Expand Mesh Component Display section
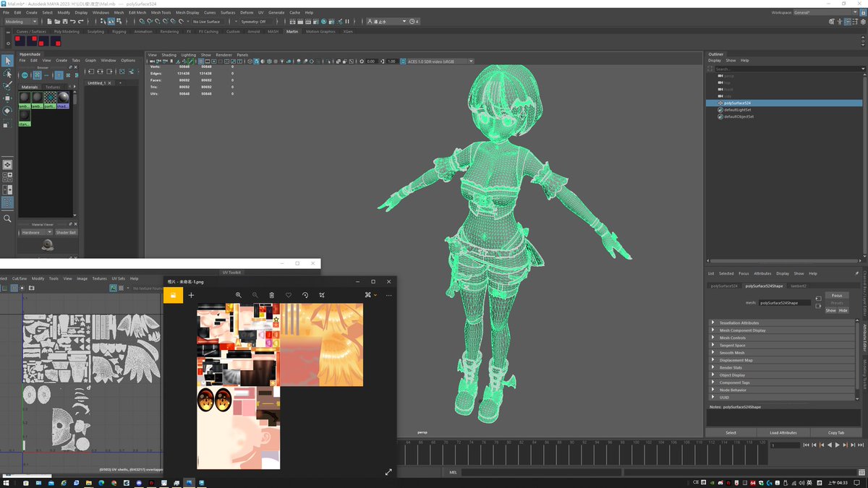This screenshot has width=868, height=488. coord(783,330)
